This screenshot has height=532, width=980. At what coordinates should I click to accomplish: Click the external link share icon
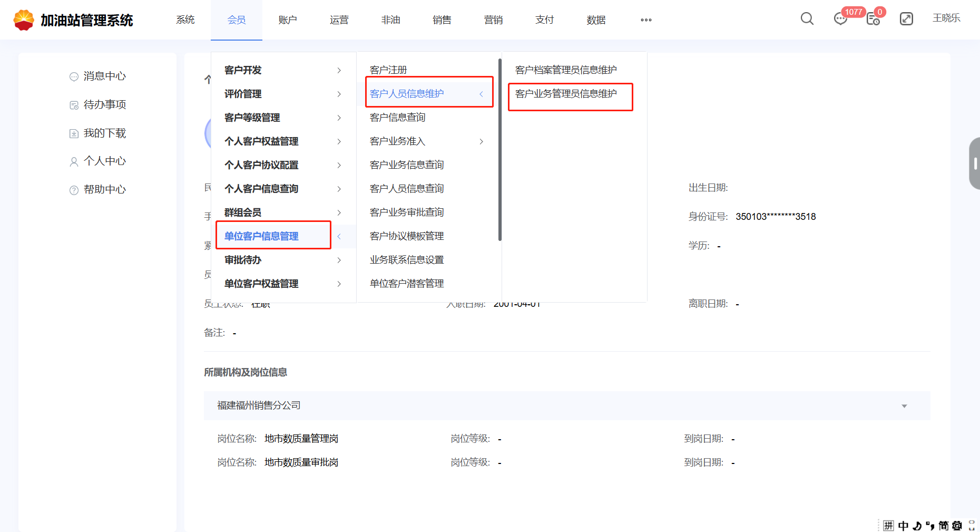tap(906, 19)
